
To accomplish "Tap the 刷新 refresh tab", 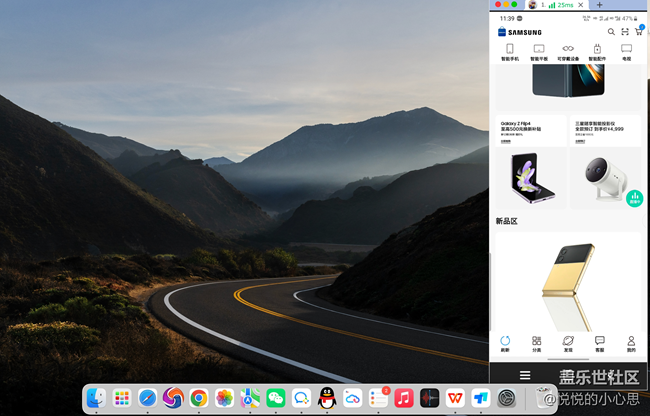I will (505, 343).
